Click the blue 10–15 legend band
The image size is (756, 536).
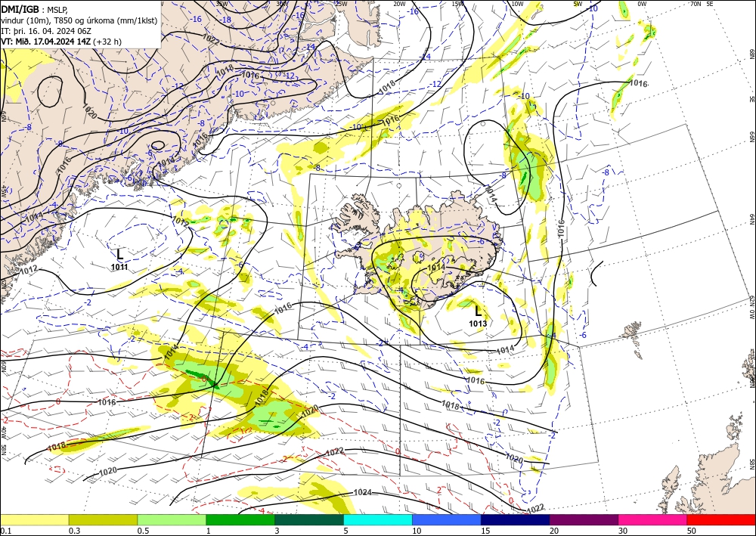coord(447,519)
